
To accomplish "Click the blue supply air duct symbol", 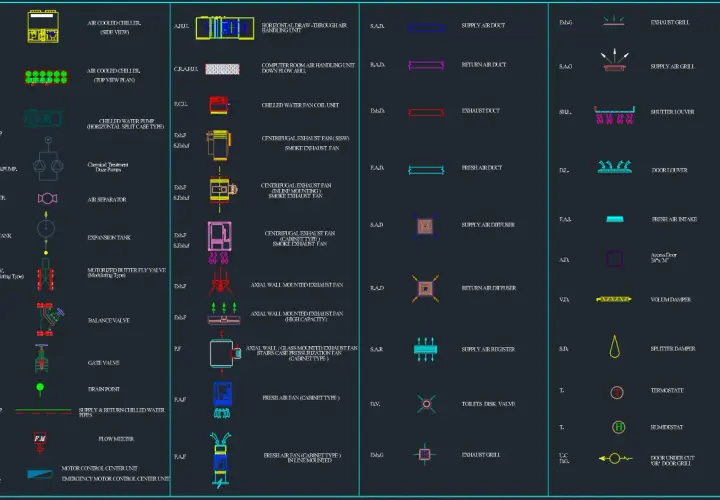I will point(426,28).
